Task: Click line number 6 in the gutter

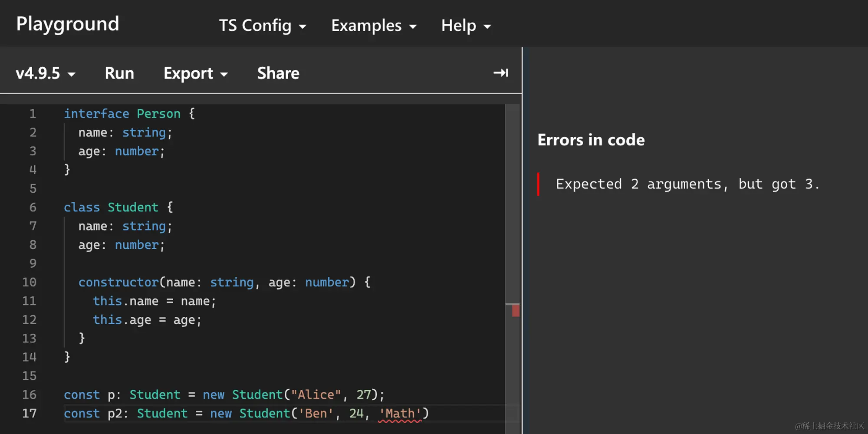Action: [x=33, y=207]
